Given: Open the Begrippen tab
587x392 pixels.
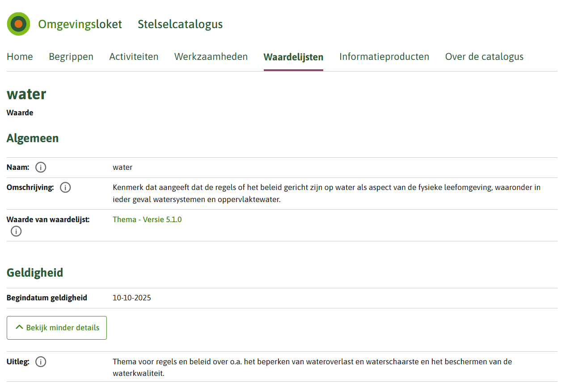Looking at the screenshot, I should coord(71,57).
